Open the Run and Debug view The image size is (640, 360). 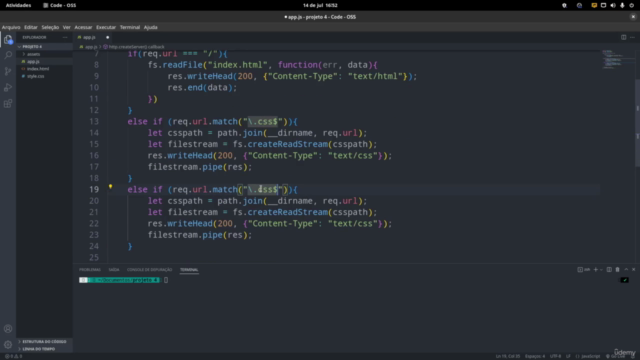(8, 87)
